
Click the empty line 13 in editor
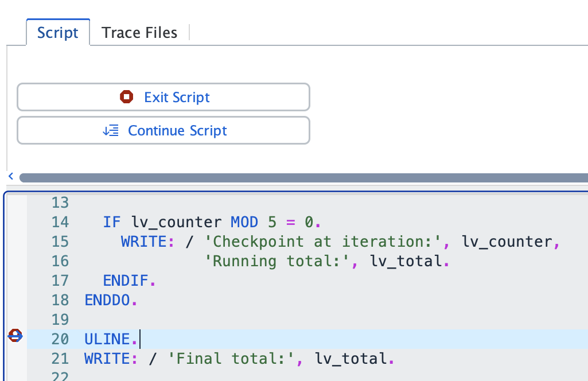(307, 203)
